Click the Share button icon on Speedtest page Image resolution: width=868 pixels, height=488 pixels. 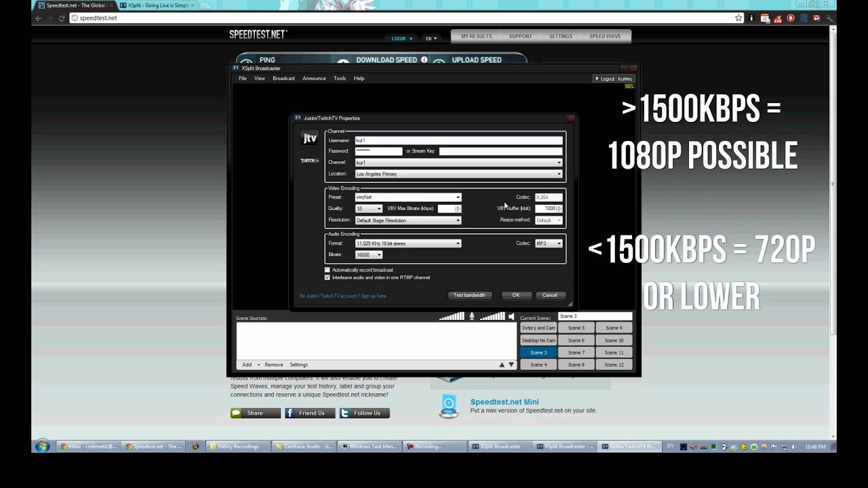pos(236,413)
